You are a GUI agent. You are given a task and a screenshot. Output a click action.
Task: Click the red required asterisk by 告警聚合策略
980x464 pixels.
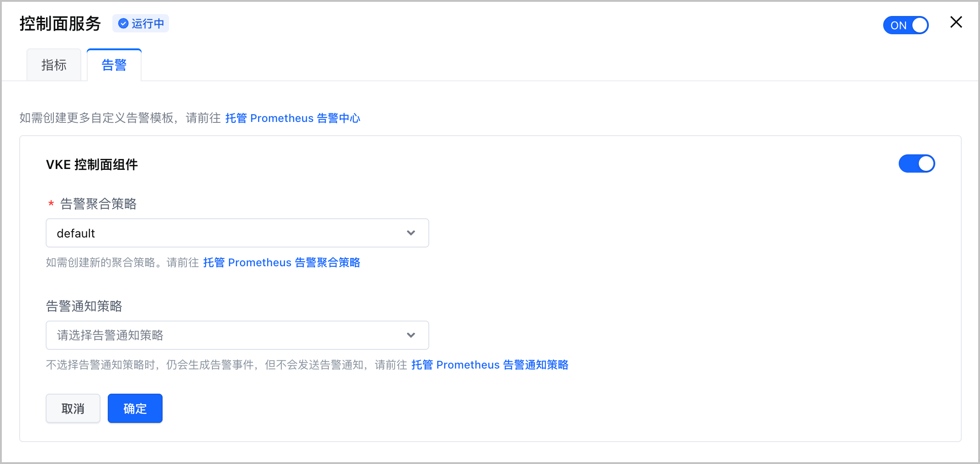51,204
